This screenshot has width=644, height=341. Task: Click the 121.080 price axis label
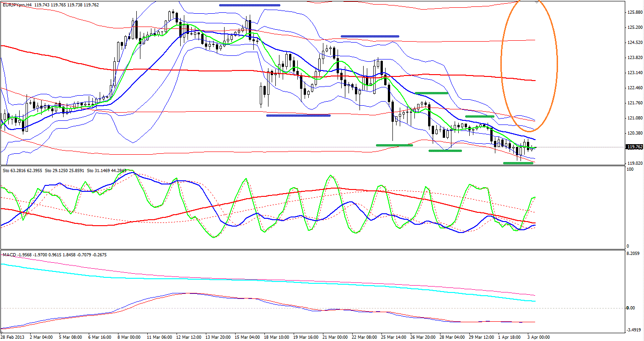pos(635,118)
